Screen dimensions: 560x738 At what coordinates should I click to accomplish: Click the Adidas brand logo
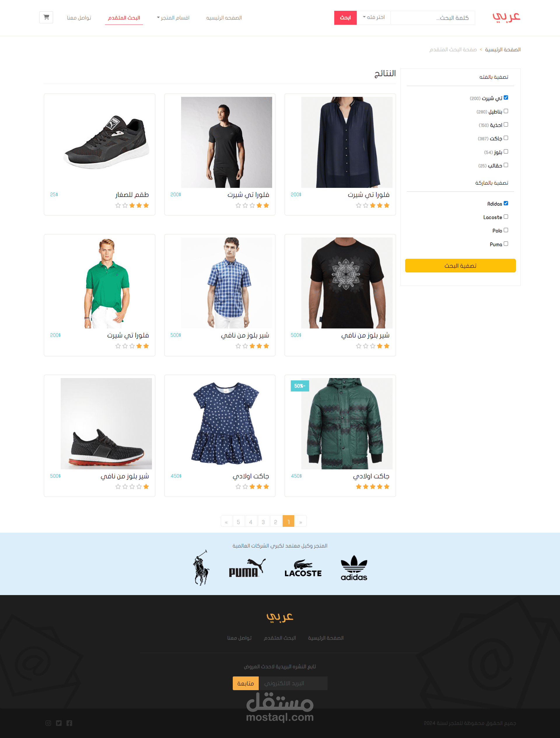pos(354,568)
